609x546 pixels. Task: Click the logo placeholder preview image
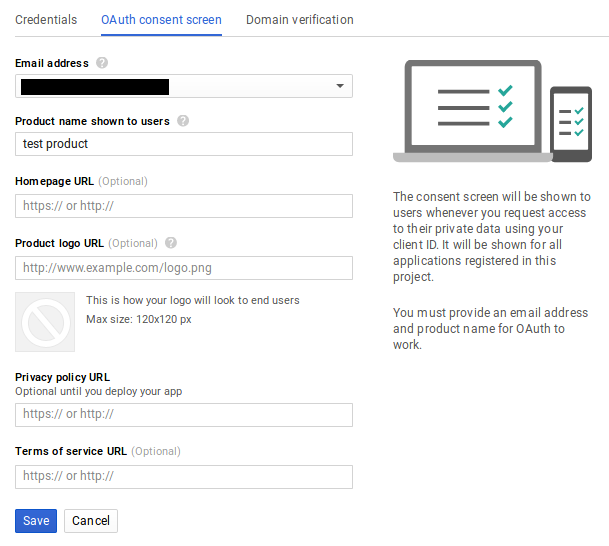point(45,322)
